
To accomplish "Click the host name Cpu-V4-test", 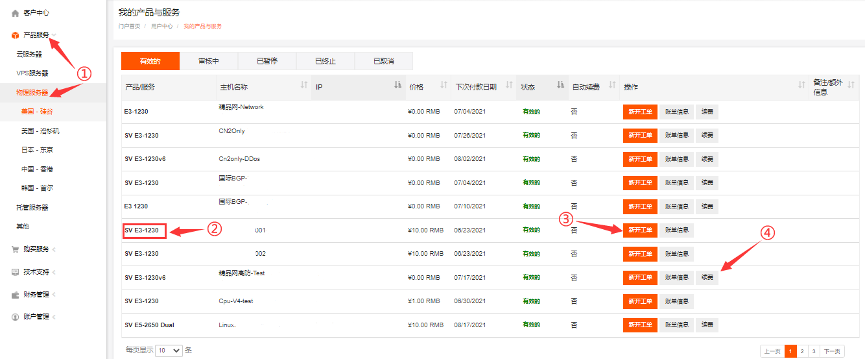I will 236,301.
